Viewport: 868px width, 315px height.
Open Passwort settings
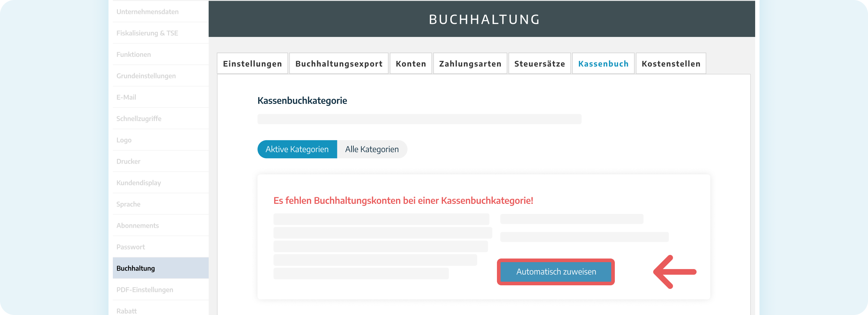pyautogui.click(x=161, y=247)
